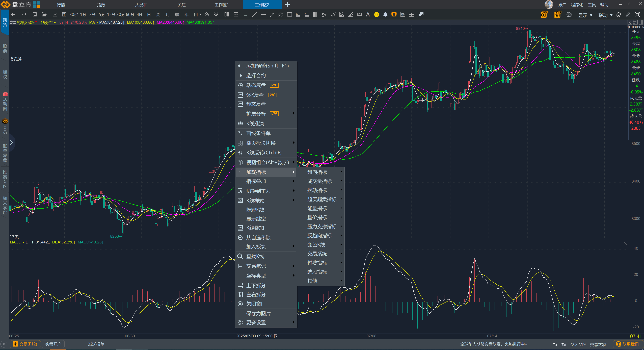Select the Gann fan lines tool

[x=341, y=14]
